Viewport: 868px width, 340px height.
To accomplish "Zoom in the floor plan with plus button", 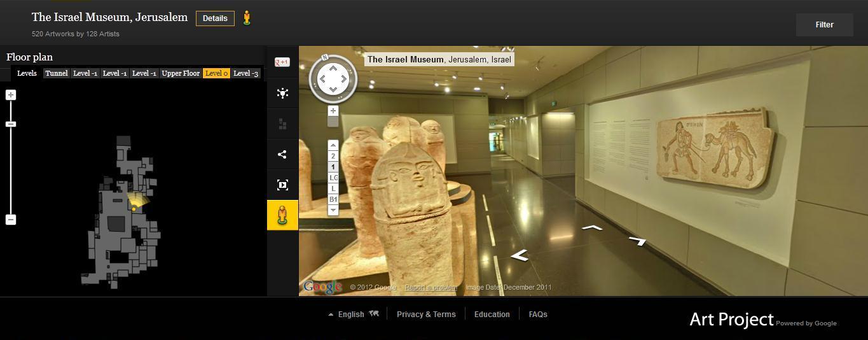I will (x=11, y=95).
